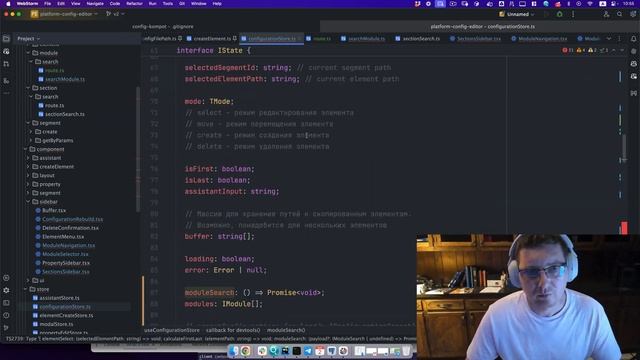Viewport: 640px width, 360px height.
Task: Open the toolbar More actions dots
Action: point(573,14)
